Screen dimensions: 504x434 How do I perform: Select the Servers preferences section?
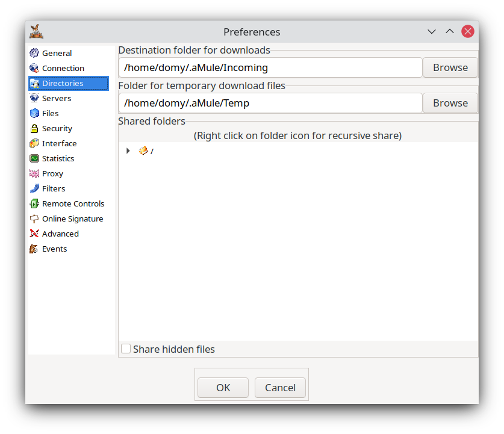tap(57, 98)
